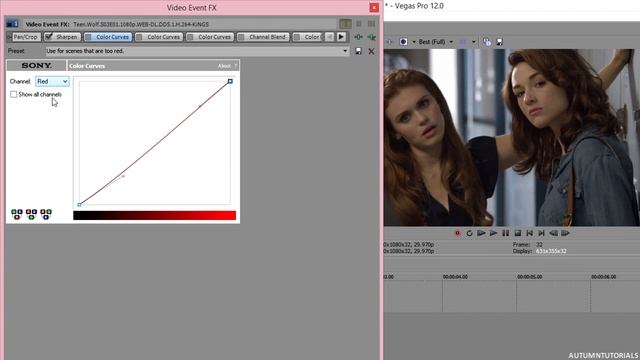Click Play From Start in preview transport

(482, 233)
